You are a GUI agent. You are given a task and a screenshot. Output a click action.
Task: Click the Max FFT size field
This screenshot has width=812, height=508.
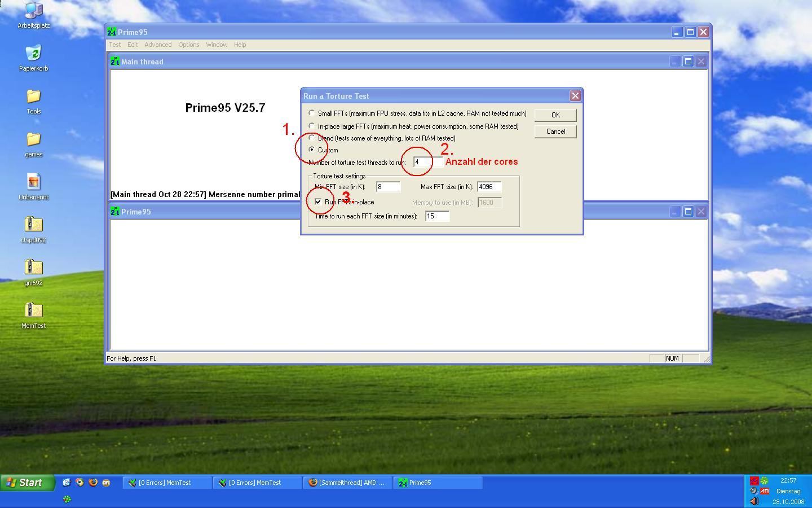[x=489, y=187]
